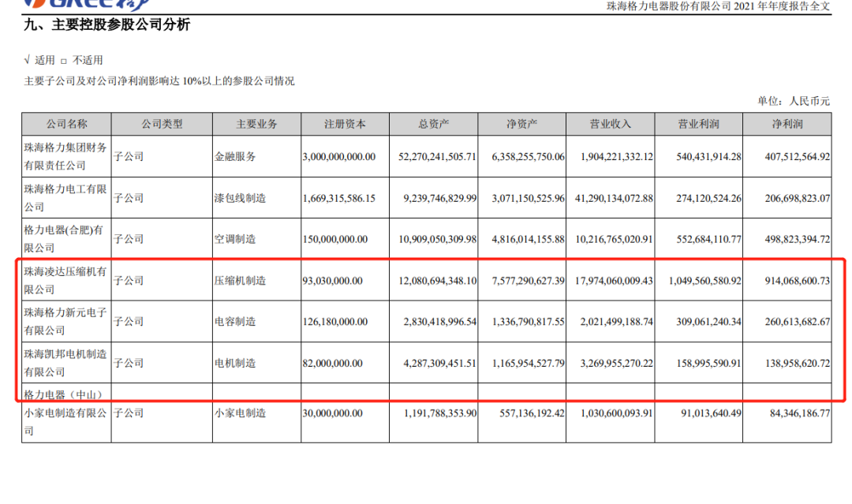Click net profit value 138,958,620.72

(x=798, y=363)
